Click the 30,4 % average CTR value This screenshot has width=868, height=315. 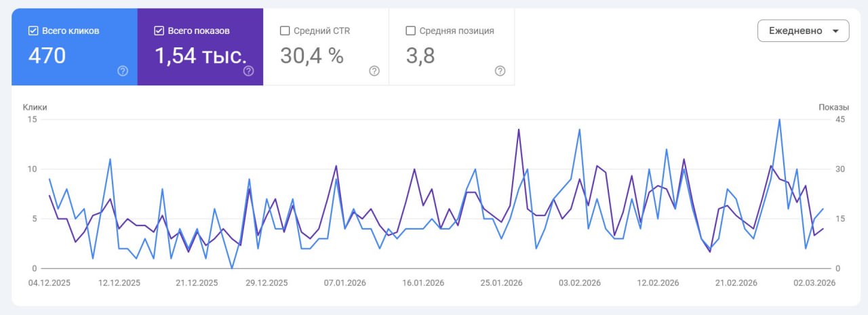[x=312, y=56]
